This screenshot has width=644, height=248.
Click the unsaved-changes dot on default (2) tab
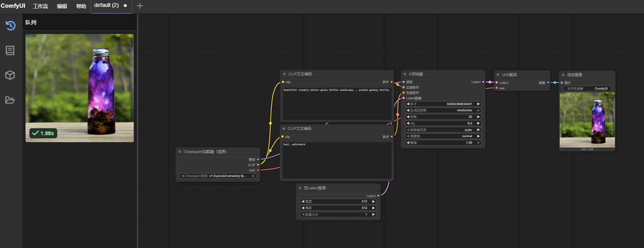[x=125, y=6]
